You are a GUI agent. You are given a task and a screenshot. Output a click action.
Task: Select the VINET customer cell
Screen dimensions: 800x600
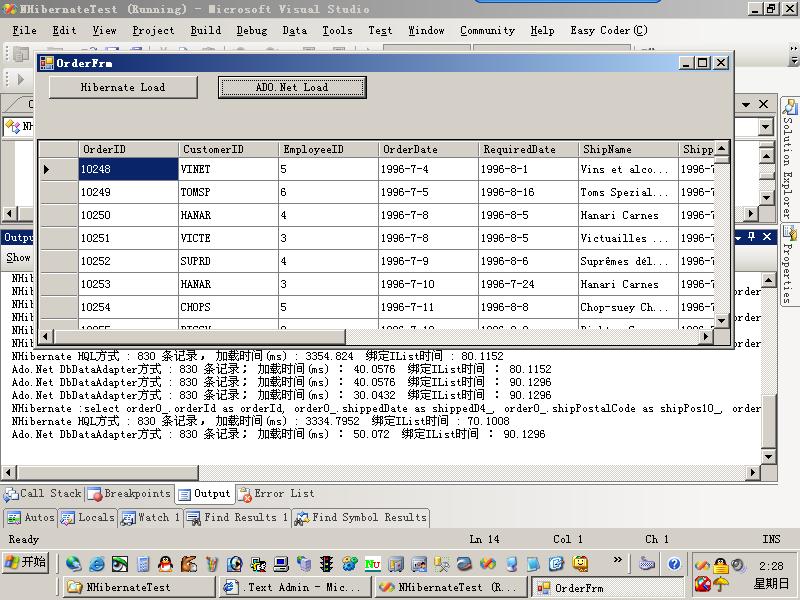click(228, 169)
